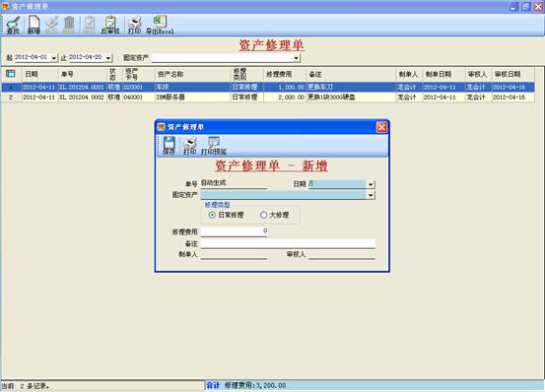The width and height of the screenshot is (545, 392).
Task: Select the 大修理 radio button
Action: click(263, 215)
